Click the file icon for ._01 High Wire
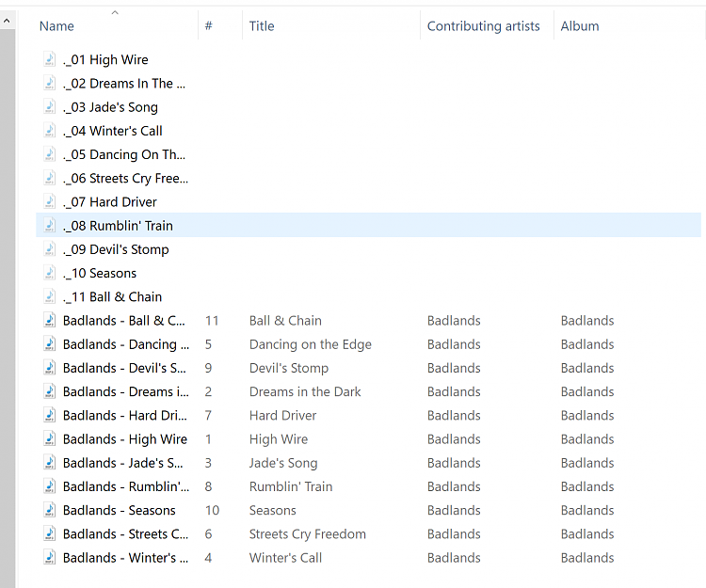 pos(50,59)
